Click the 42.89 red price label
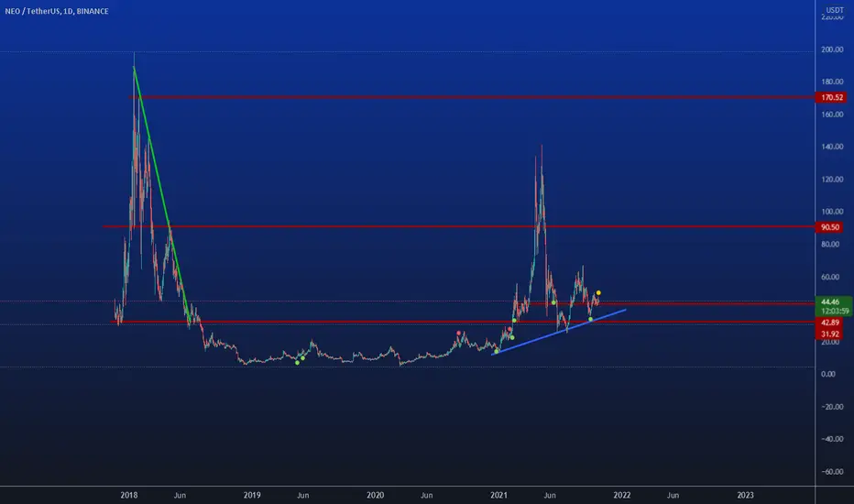This screenshot has height=504, width=854. (829, 323)
